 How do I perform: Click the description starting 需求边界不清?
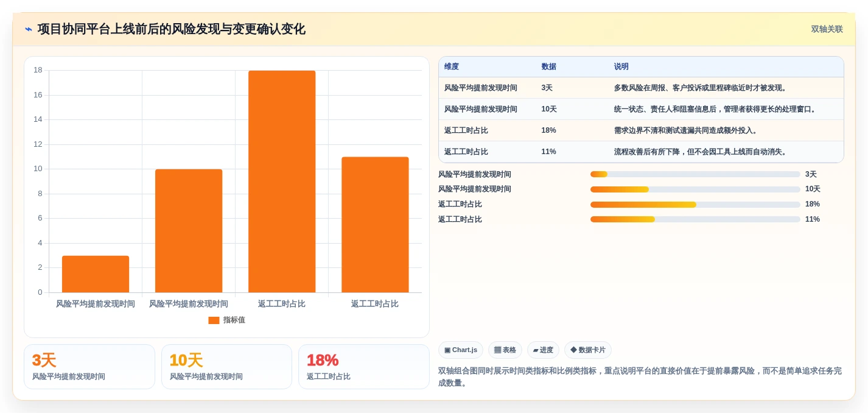coord(687,131)
